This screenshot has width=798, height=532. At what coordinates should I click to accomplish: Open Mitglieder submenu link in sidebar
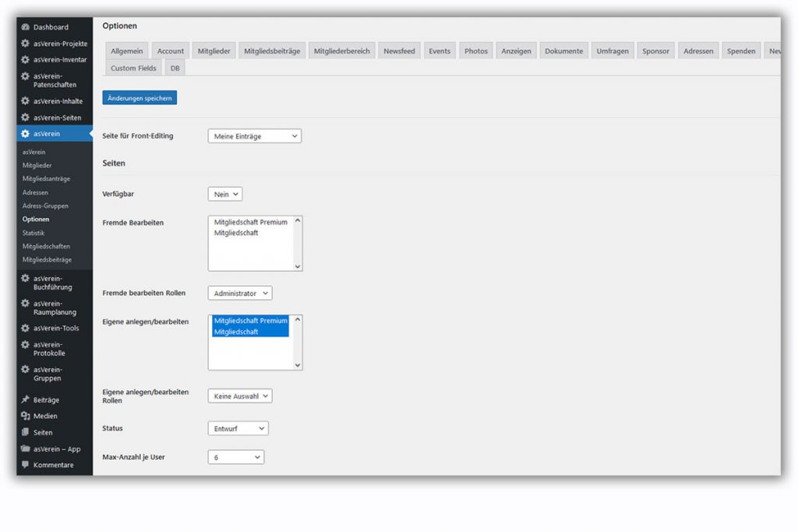[37, 165]
